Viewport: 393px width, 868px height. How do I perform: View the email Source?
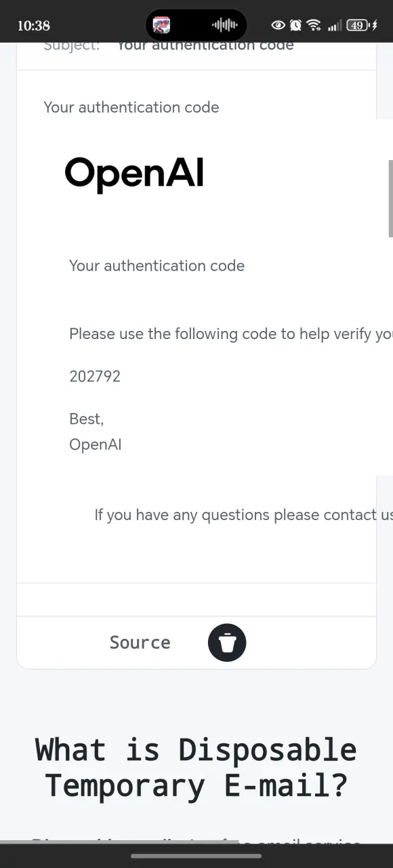140,642
